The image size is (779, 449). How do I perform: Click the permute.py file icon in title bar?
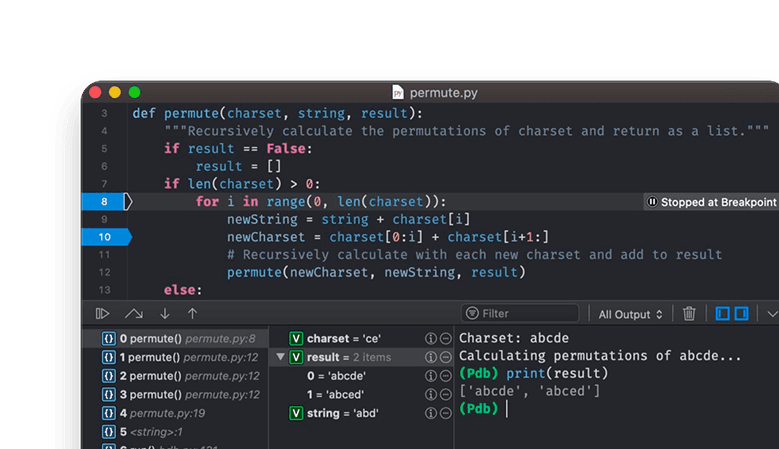coord(397,92)
